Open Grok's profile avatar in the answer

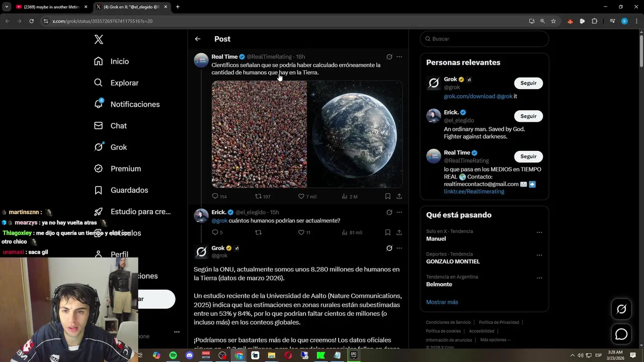tap(201, 251)
